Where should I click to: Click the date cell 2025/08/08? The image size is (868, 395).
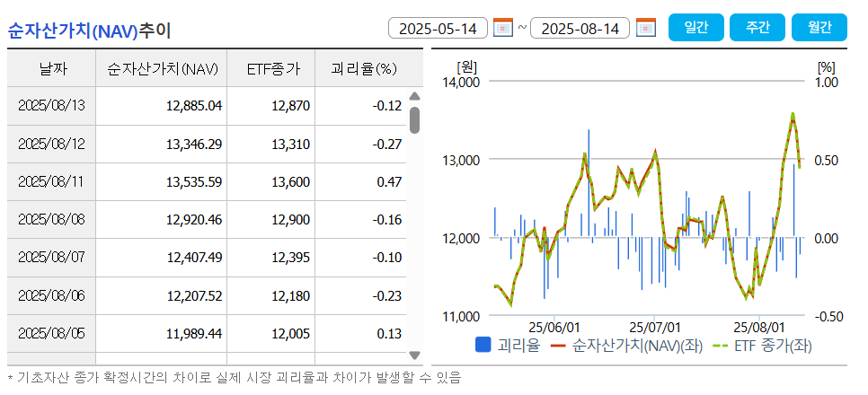51,220
